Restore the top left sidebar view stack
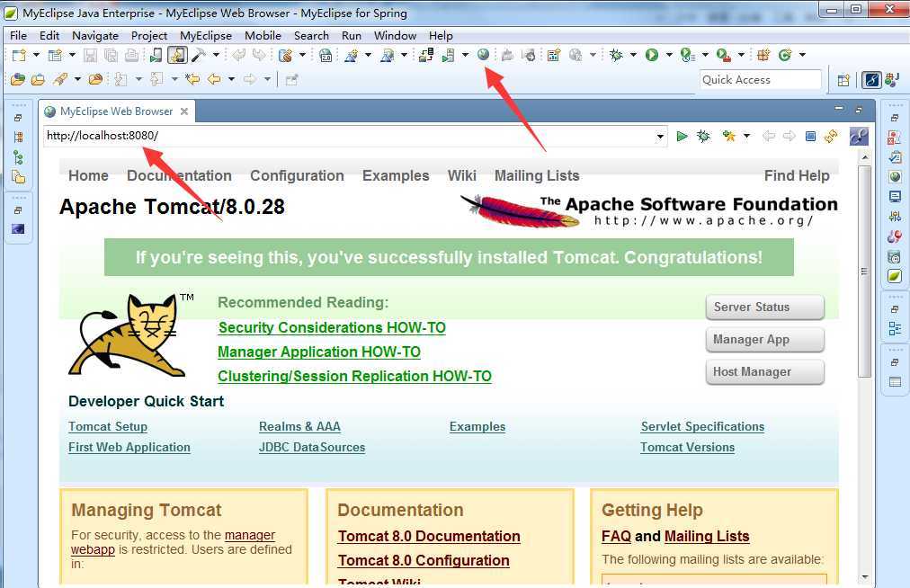This screenshot has height=588, width=910. pos(18,118)
